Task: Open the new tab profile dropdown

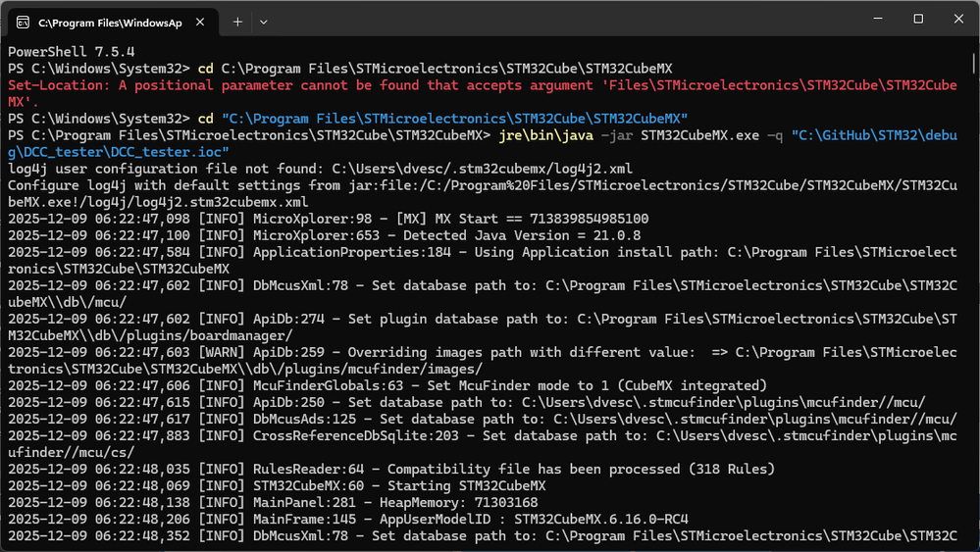Action: point(263,22)
